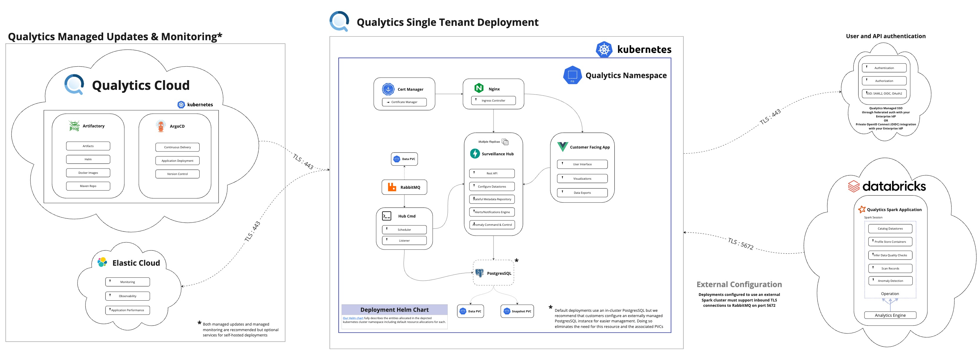Click the ArgoCD octopus mascot icon

click(161, 126)
